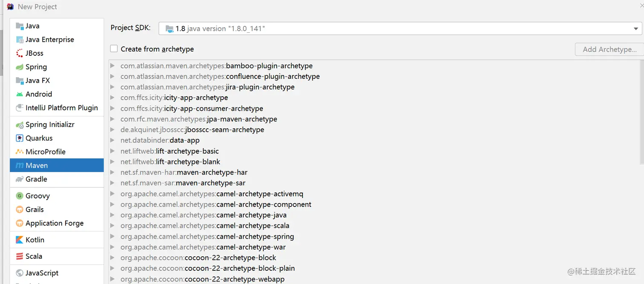Image resolution: width=644 pixels, height=284 pixels.
Task: Click the Android robot icon
Action: pos(20,94)
